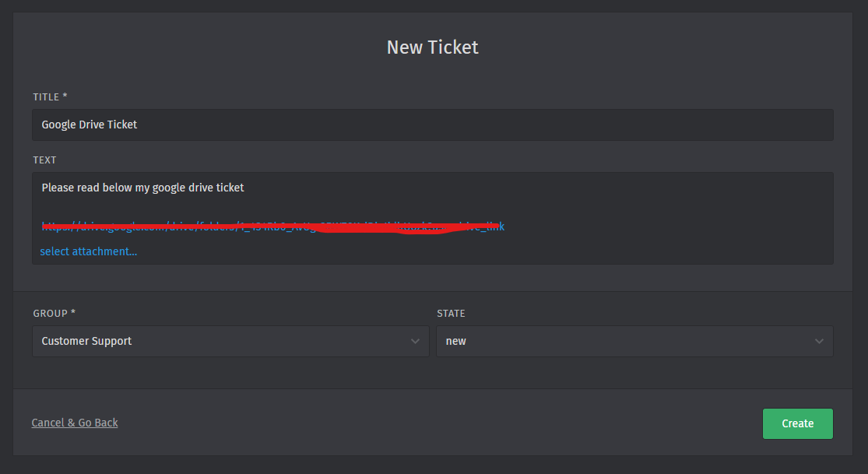Click the 'new' state value
This screenshot has width=868, height=474.
coord(456,342)
